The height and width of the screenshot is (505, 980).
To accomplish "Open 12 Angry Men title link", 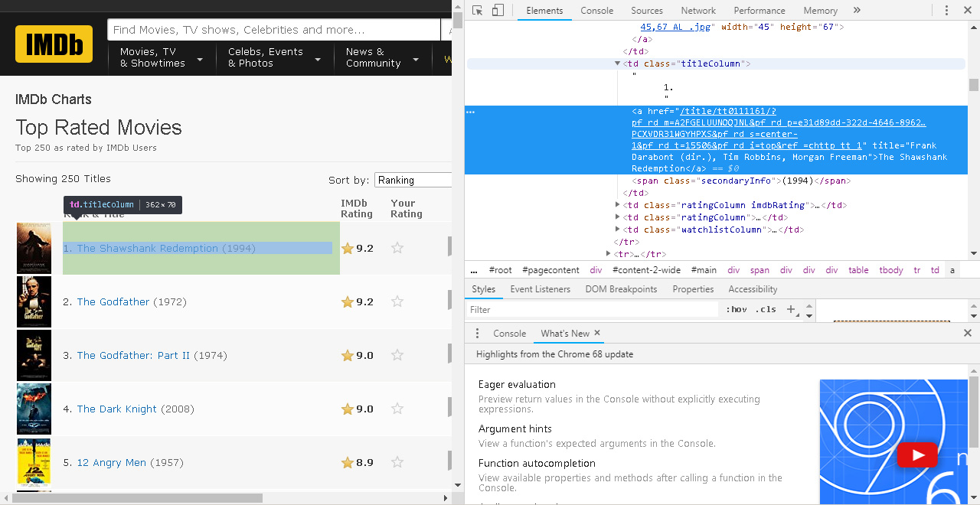I will pos(112,462).
